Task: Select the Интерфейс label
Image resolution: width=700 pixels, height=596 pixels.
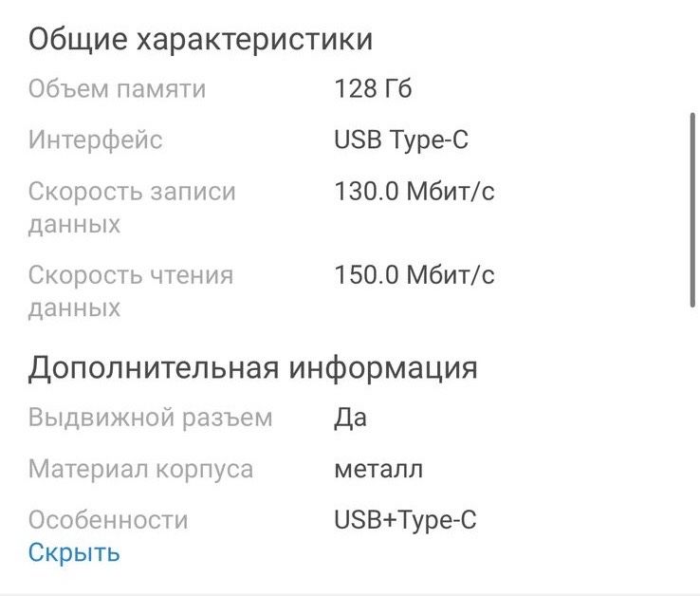Action: 96,140
